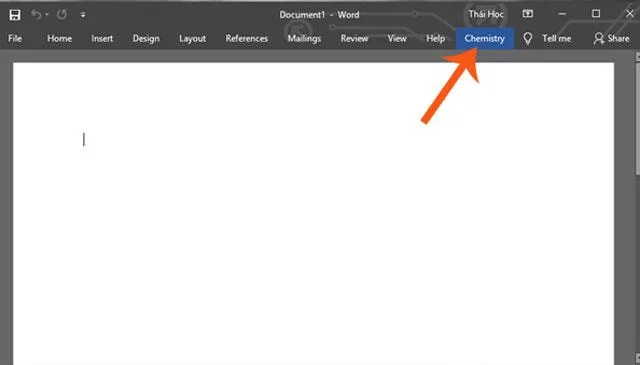Select the View tab
Screen dimensions: 640x365
click(397, 38)
